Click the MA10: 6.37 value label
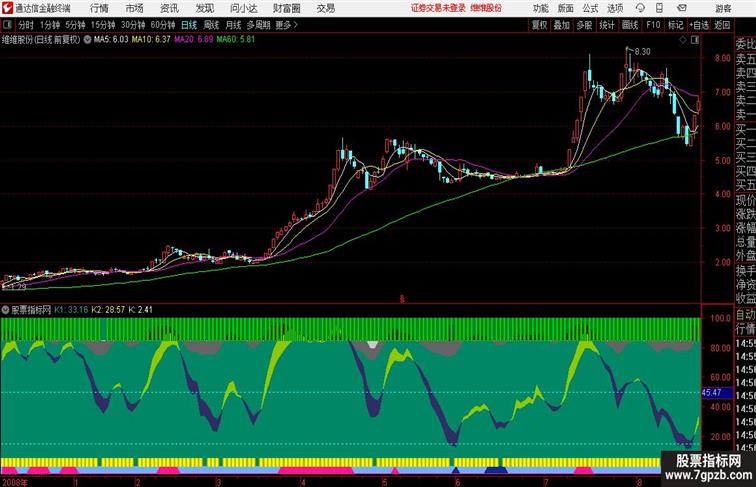The height and width of the screenshot is (487, 756). (x=151, y=40)
